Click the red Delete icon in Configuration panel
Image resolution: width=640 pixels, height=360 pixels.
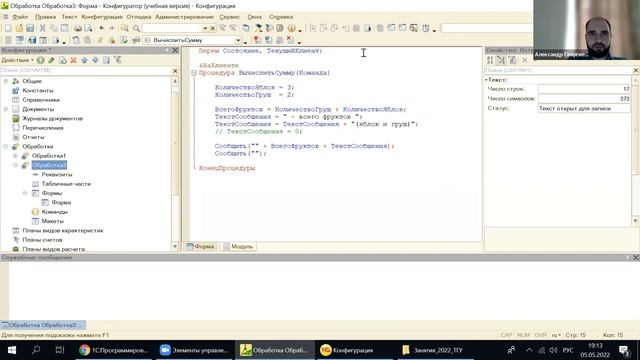coord(73,60)
